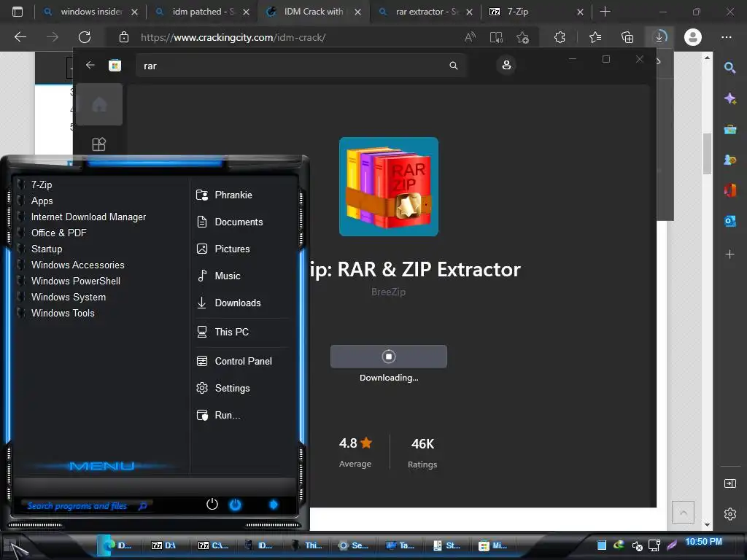
Task: Open Documents from start menu
Action: click(239, 222)
